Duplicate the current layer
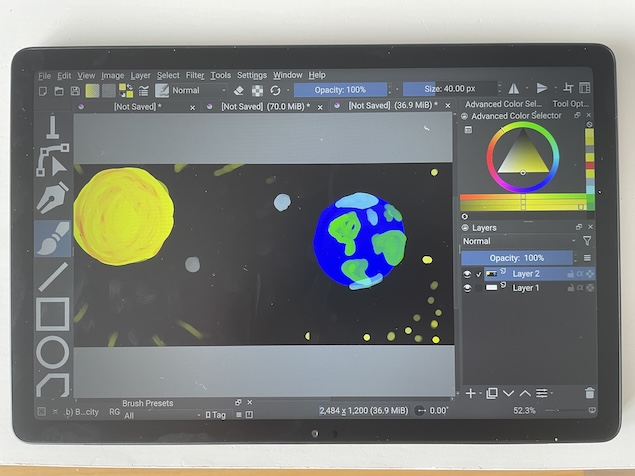This screenshot has height=476, width=635. [x=492, y=393]
